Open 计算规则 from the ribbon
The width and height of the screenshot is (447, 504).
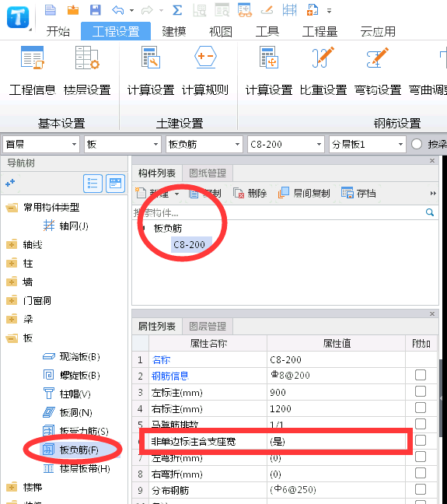tap(205, 72)
